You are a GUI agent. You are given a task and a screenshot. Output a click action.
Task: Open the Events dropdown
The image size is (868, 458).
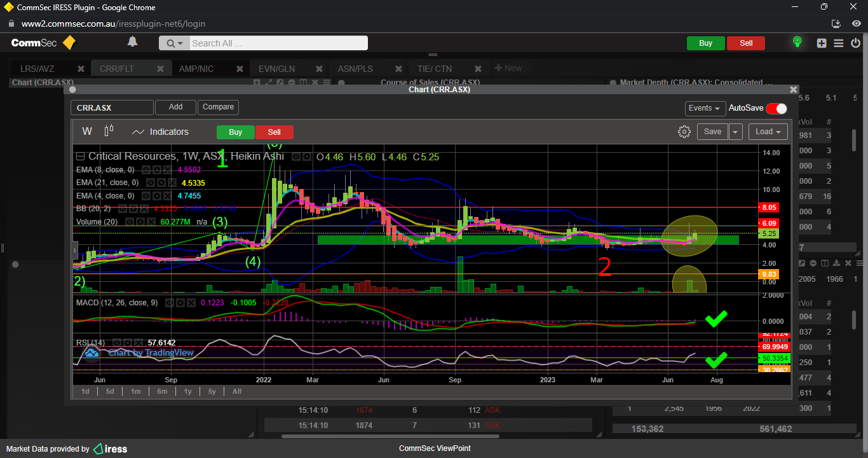pos(705,109)
